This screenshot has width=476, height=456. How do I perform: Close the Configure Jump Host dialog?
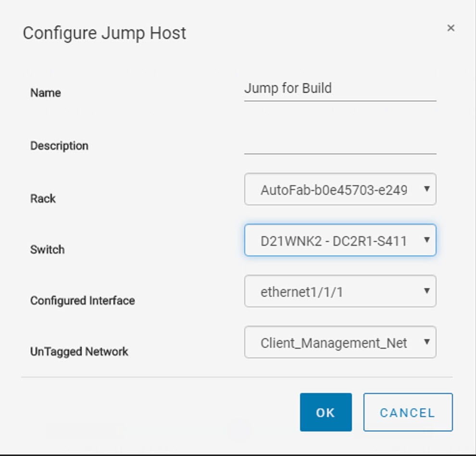451,28
